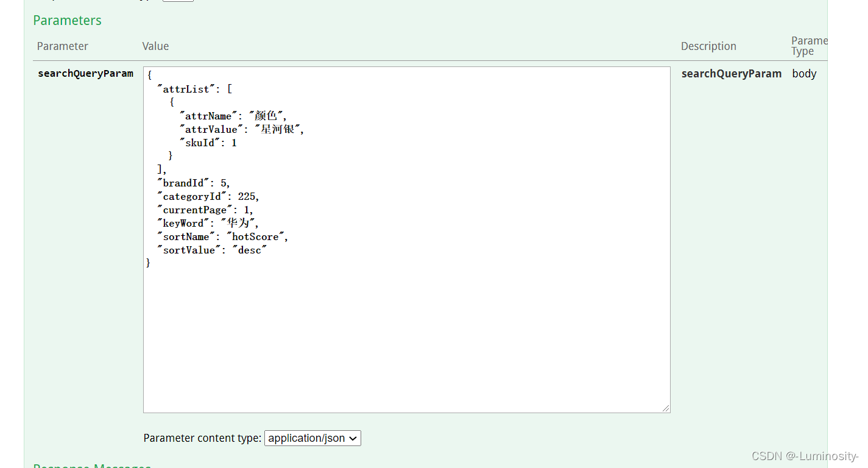Click the "currentPage": 1 line
Image resolution: width=868 pixels, height=468 pixels.
tap(205, 210)
